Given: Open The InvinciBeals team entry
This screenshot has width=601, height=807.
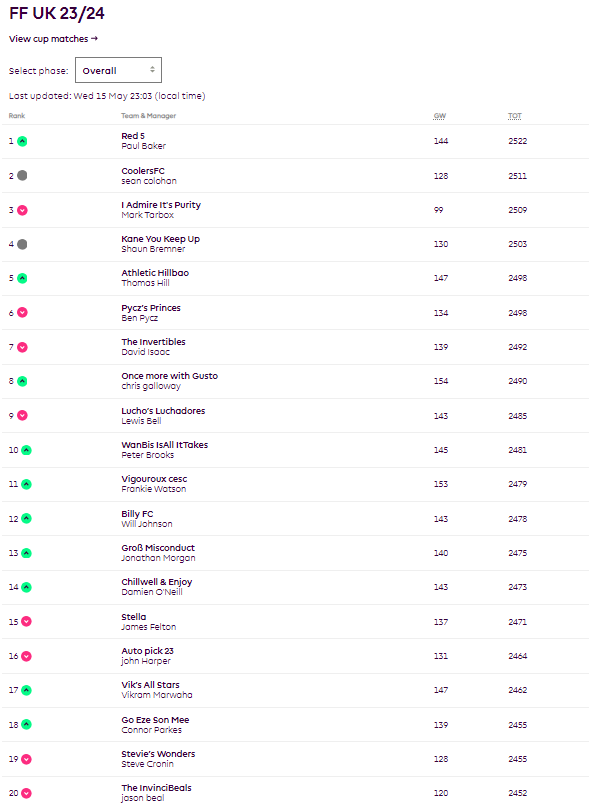Looking at the screenshot, I should (x=156, y=788).
